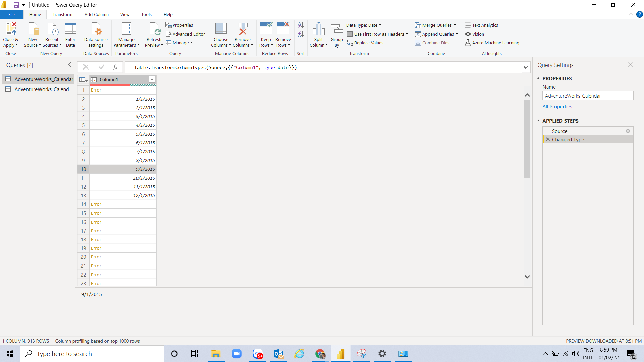This screenshot has height=362, width=644.
Task: Click the table options icon in grid corner
Action: [83, 79]
